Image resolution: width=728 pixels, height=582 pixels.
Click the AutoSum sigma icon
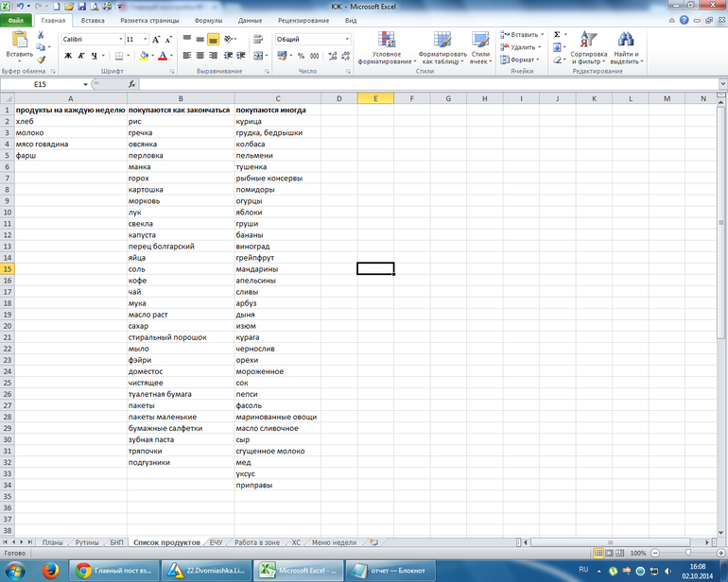pos(557,34)
